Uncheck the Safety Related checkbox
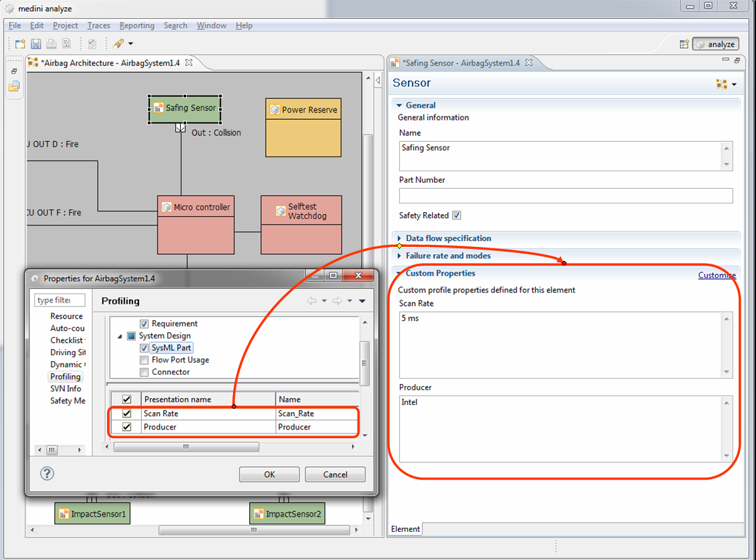The height and width of the screenshot is (560, 756). (457, 215)
